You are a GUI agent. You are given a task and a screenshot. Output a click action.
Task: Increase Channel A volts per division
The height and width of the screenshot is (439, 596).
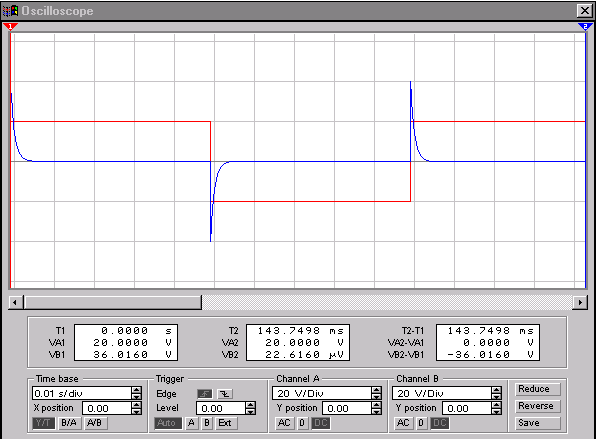[376, 390]
